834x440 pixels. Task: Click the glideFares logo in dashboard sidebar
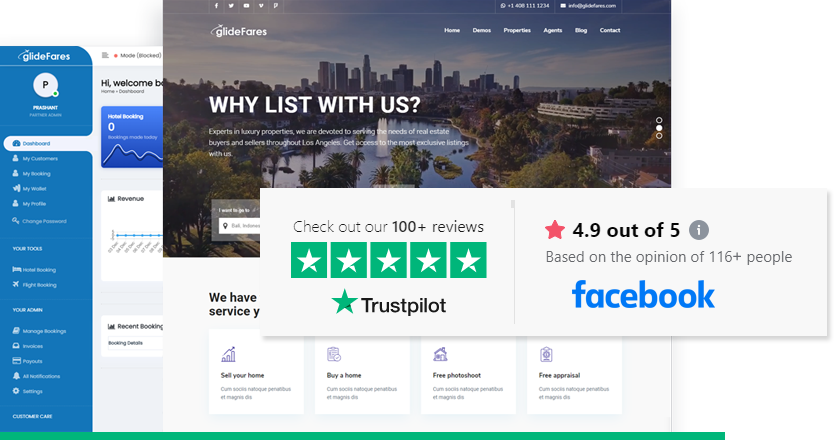[44, 56]
